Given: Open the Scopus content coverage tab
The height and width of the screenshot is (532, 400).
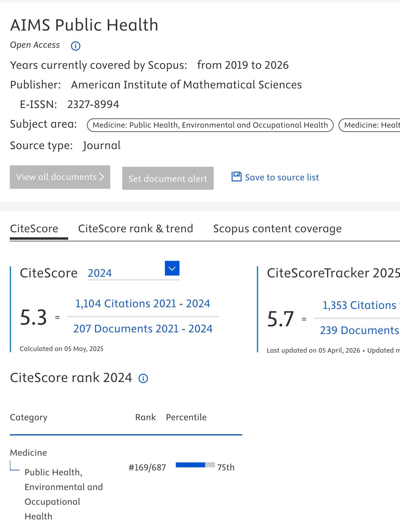Looking at the screenshot, I should point(277,228).
